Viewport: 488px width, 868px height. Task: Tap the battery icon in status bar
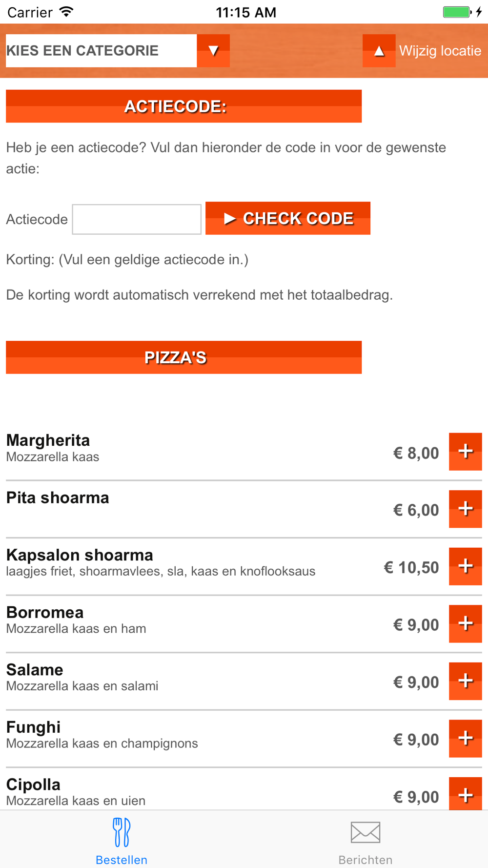pos(456,12)
